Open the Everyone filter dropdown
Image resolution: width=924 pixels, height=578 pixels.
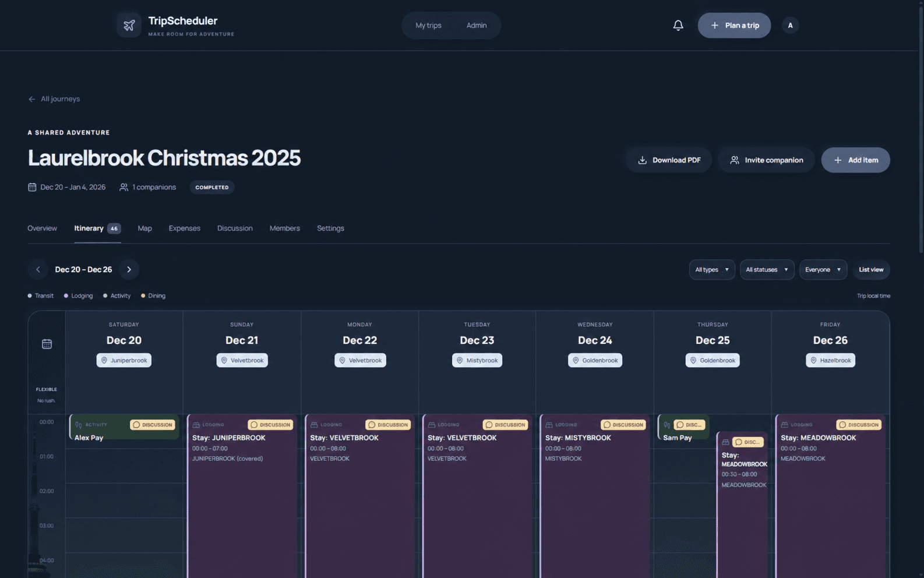pos(823,270)
